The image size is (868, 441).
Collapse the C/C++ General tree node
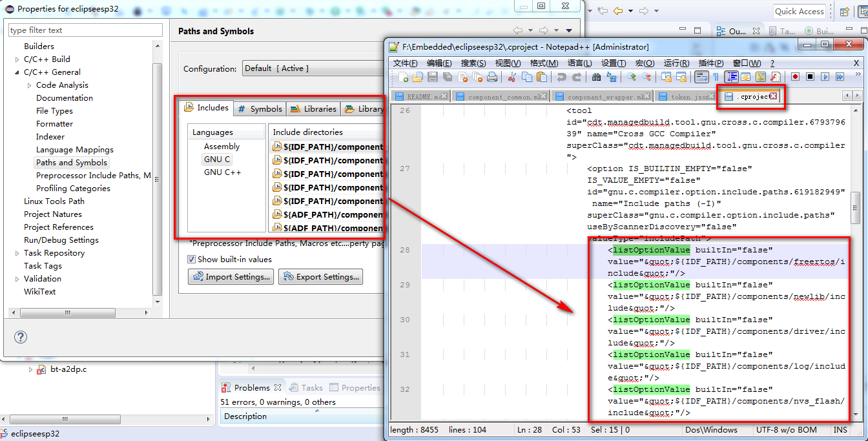17,72
